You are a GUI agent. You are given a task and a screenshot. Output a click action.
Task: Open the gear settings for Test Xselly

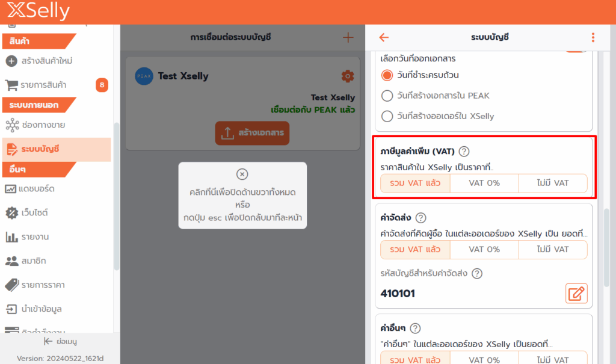(x=348, y=76)
